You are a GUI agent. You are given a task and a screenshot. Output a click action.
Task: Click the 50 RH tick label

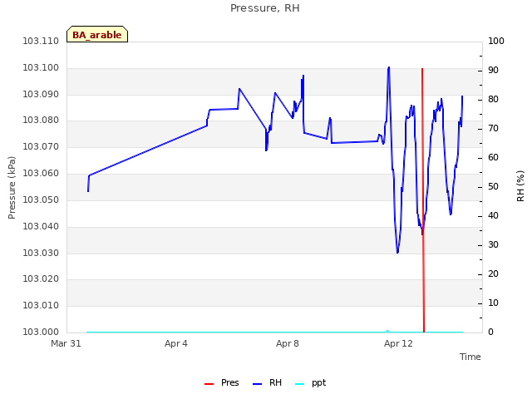click(x=493, y=186)
